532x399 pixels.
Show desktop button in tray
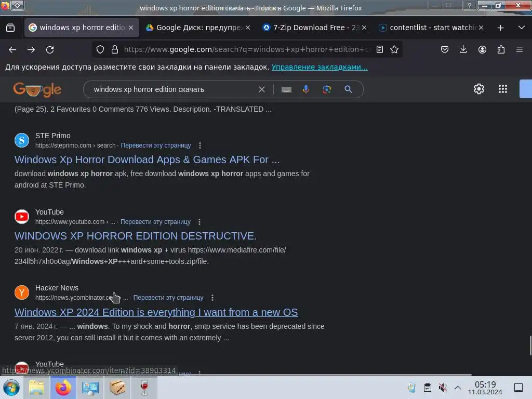click(x=518, y=388)
